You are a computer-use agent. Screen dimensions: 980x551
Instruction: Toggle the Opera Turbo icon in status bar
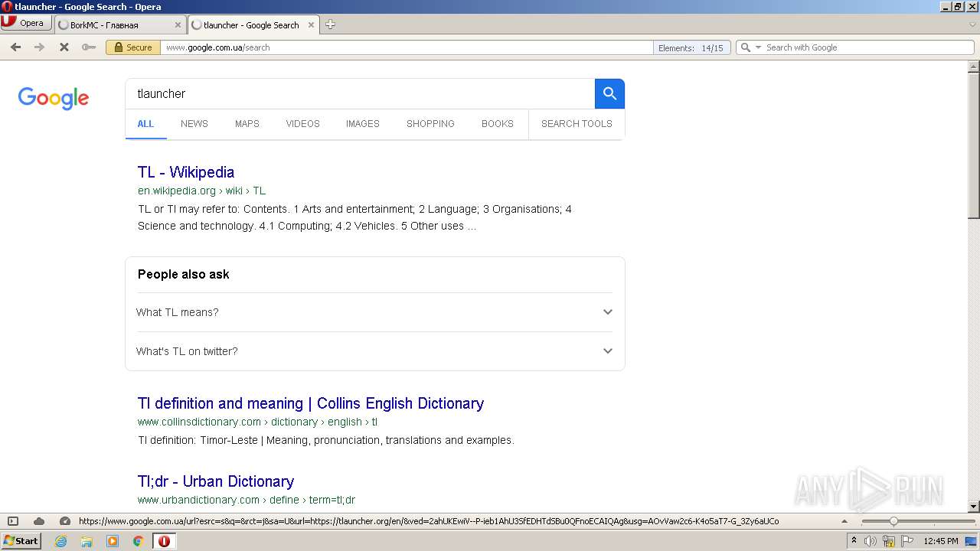(x=65, y=521)
